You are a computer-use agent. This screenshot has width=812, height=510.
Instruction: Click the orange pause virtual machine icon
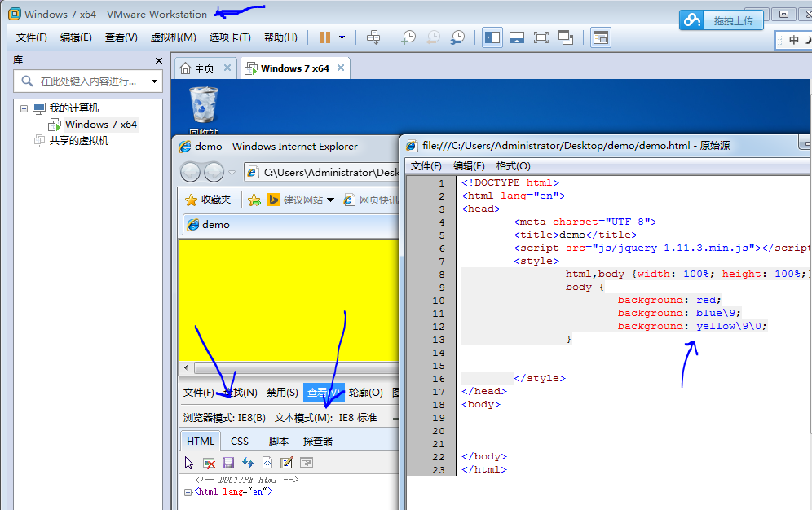(324, 37)
